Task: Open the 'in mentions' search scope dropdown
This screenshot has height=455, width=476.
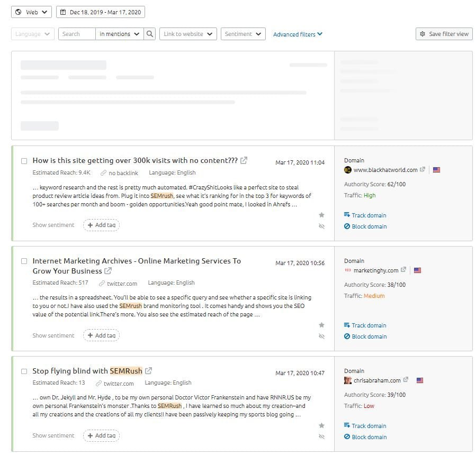Action: [119, 34]
